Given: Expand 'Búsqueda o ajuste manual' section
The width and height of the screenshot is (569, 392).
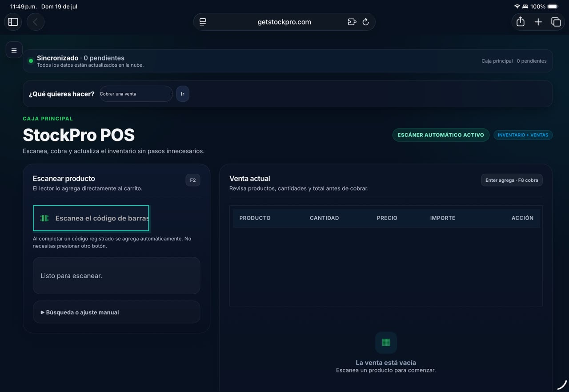Looking at the screenshot, I should coord(116,312).
